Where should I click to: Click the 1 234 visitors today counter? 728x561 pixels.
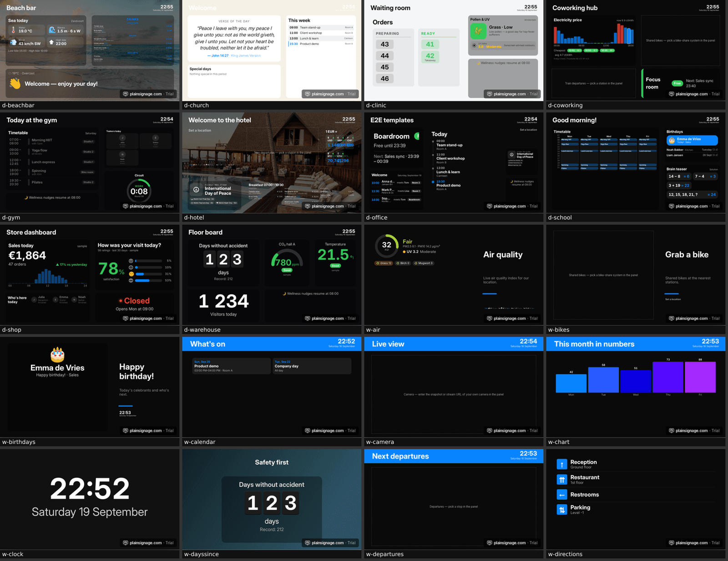[223, 301]
